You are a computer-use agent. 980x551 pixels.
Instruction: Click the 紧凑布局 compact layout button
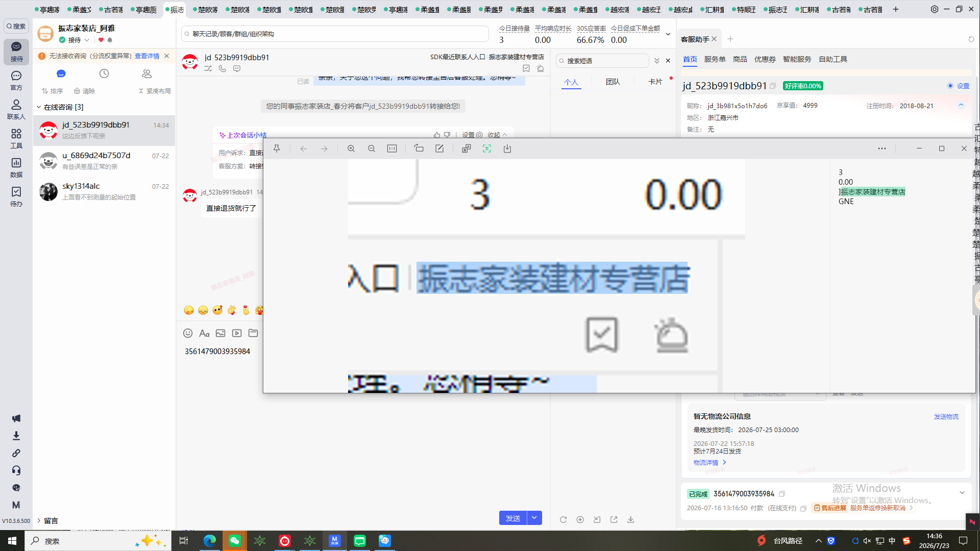(x=155, y=91)
